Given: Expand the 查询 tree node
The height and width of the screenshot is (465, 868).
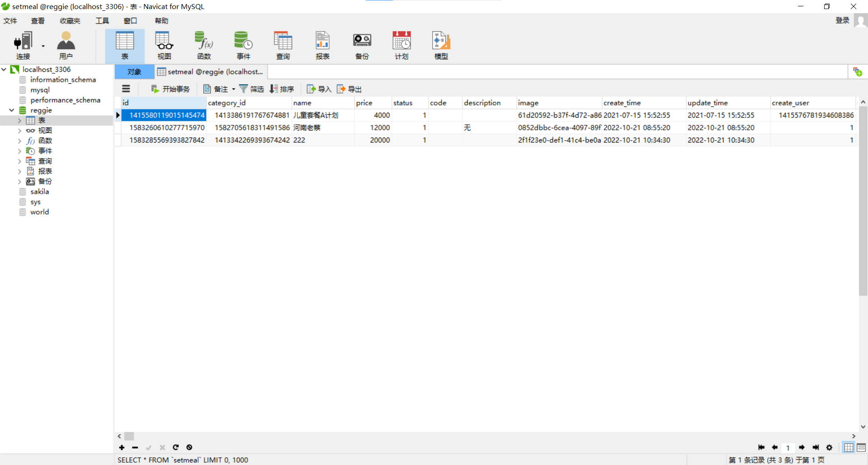Looking at the screenshot, I should point(19,161).
